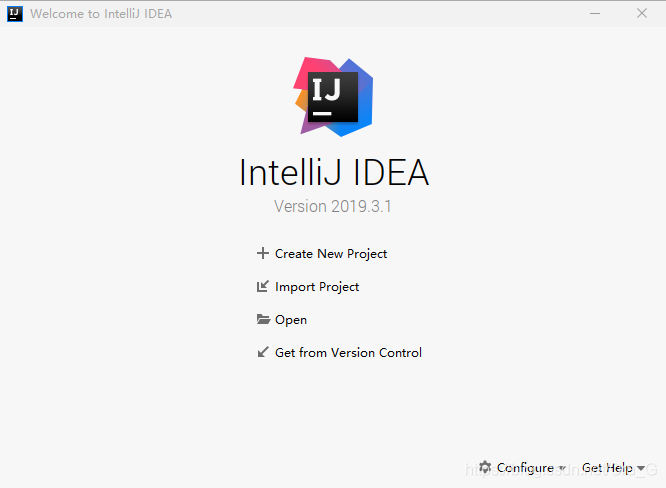
Task: Expand the dropdown arrow next to Get Help
Action: [x=641, y=468]
